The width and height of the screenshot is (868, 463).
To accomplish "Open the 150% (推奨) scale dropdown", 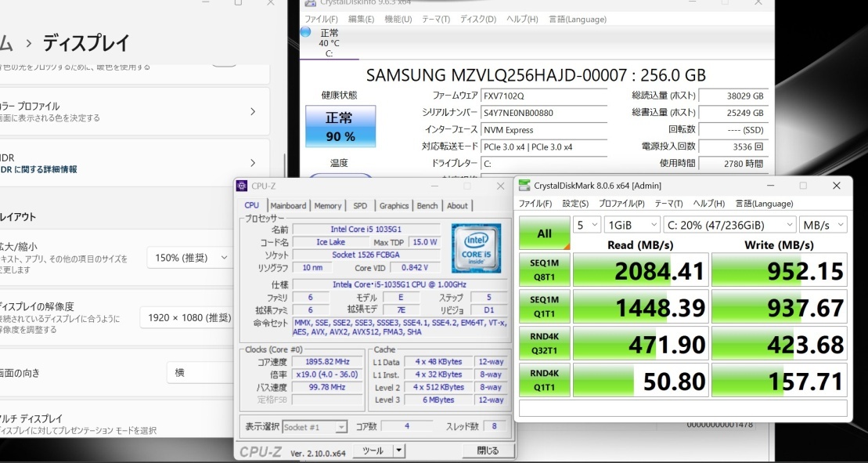I will point(191,258).
